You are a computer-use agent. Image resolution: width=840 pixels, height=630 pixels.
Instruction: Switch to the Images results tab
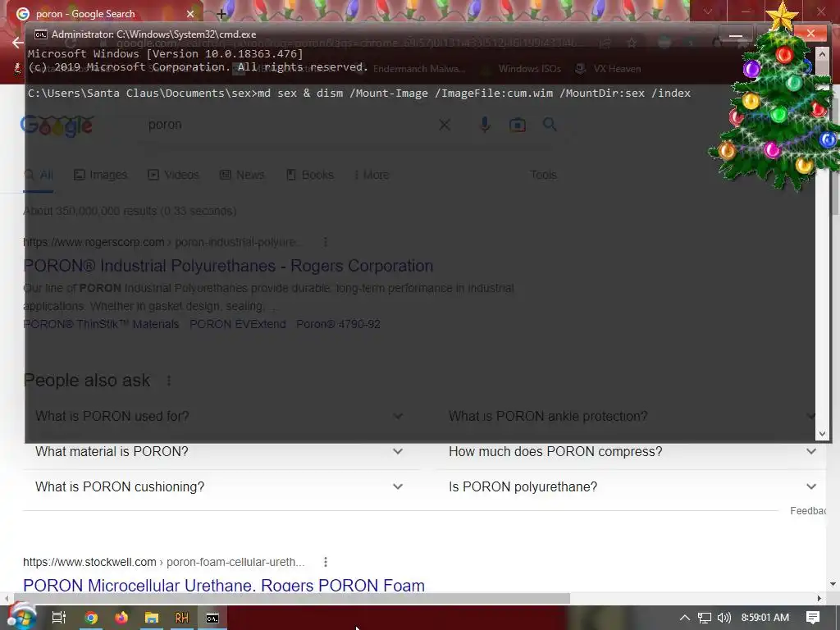[x=101, y=175]
